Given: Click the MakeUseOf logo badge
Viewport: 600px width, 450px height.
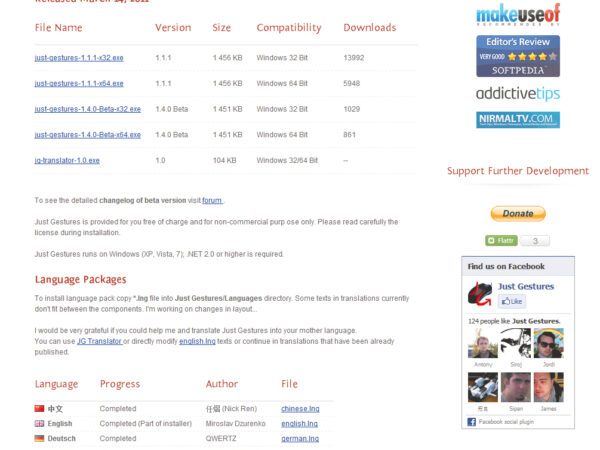Looking at the screenshot, I should (518, 14).
